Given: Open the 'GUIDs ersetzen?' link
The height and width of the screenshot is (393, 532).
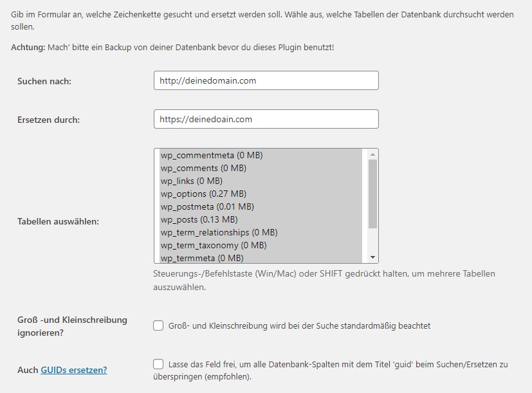Looking at the screenshot, I should 74,370.
